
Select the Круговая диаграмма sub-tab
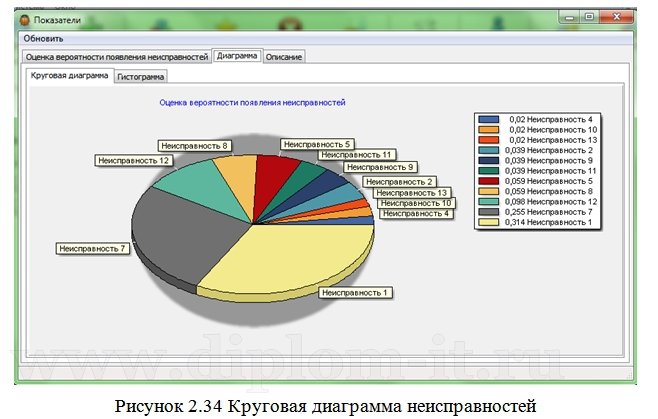70,76
